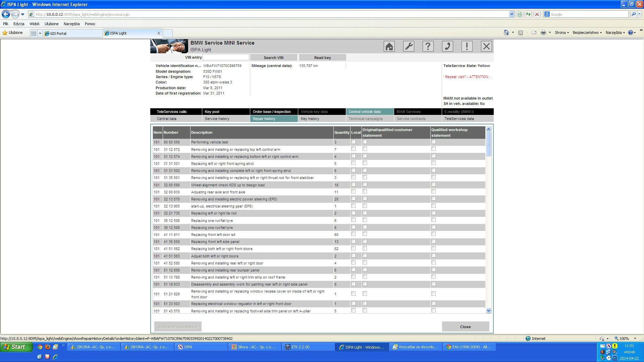Click the IE Home page icon
The width and height of the screenshot is (644, 362).
[506, 33]
